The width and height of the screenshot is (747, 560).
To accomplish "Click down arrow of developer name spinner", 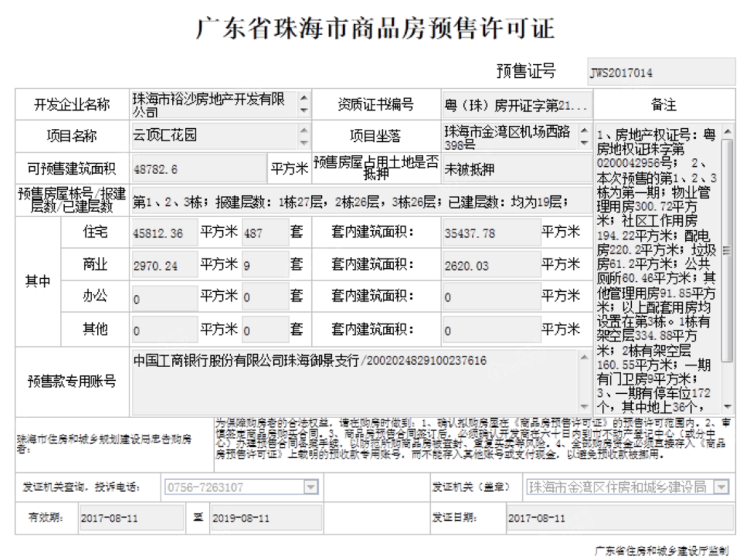I will click(303, 112).
